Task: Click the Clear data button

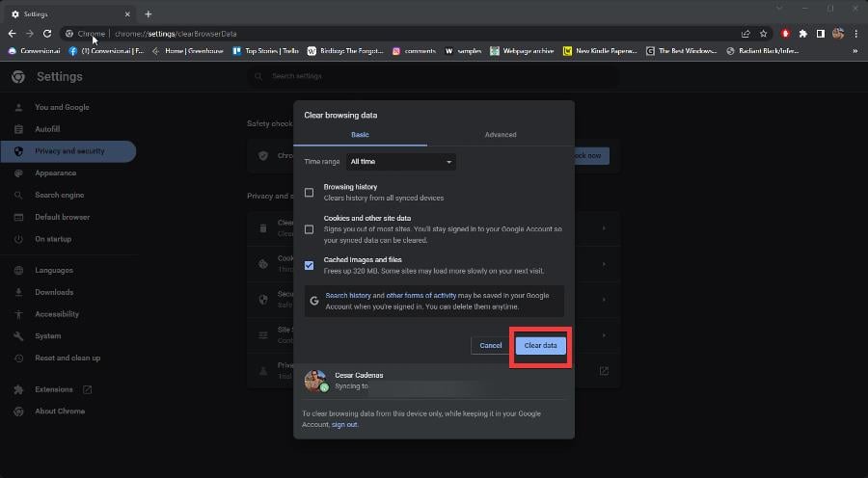Action: [x=540, y=346]
